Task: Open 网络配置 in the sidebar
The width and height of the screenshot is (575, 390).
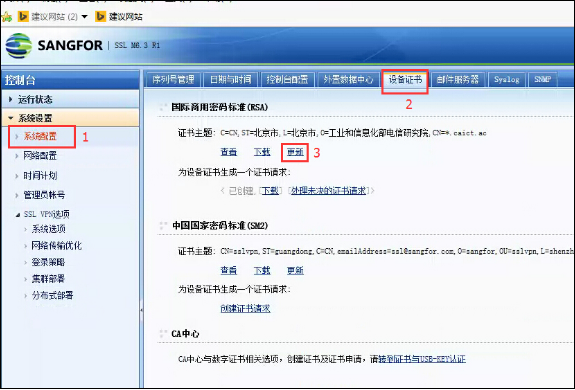Action: click(x=40, y=156)
